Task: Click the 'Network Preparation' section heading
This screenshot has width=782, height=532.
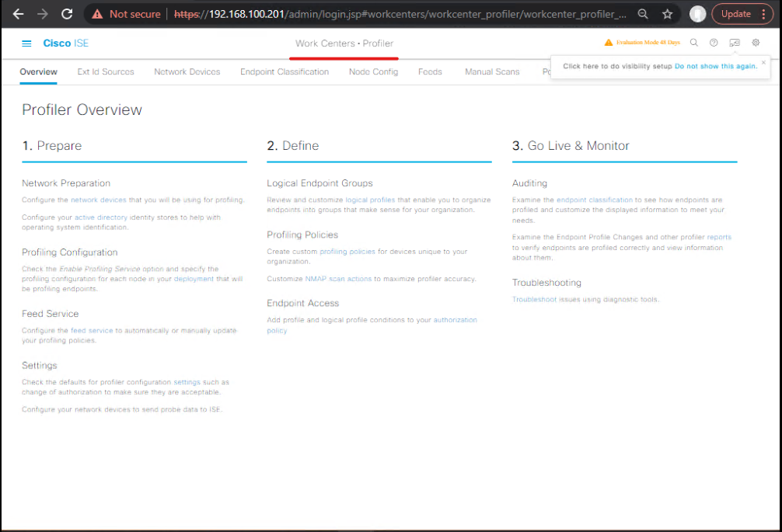Action: (66, 183)
